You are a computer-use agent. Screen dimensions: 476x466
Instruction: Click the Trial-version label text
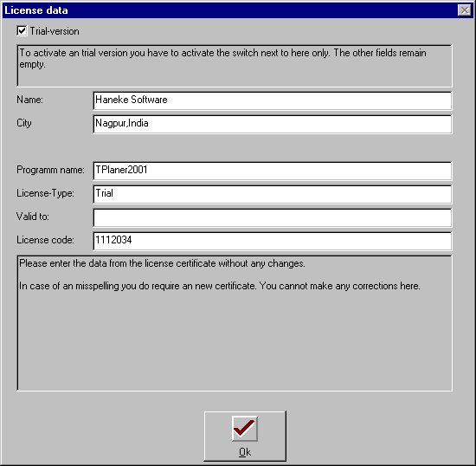tap(55, 31)
